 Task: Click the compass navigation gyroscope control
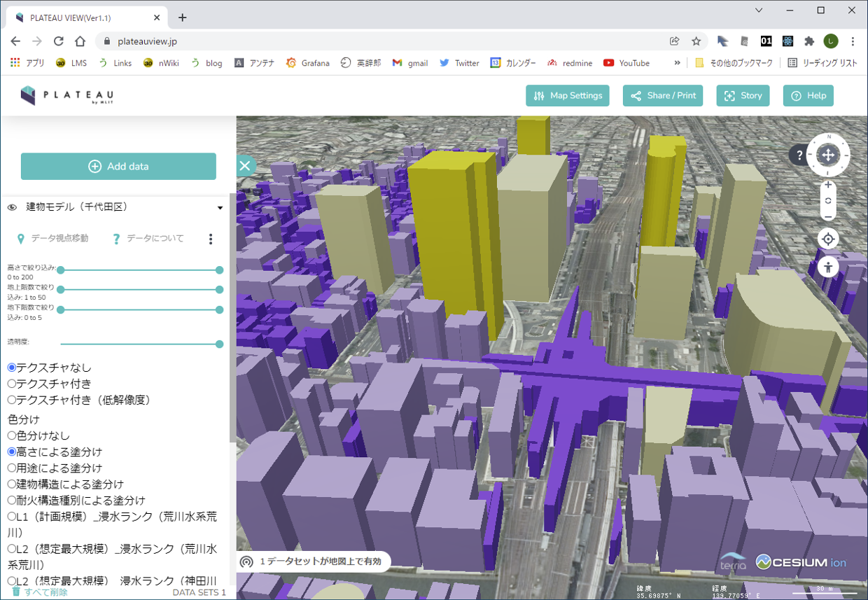point(828,155)
